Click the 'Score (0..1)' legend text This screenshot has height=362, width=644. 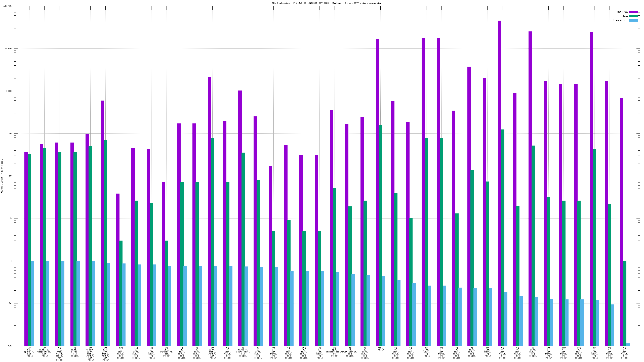coord(620,20)
